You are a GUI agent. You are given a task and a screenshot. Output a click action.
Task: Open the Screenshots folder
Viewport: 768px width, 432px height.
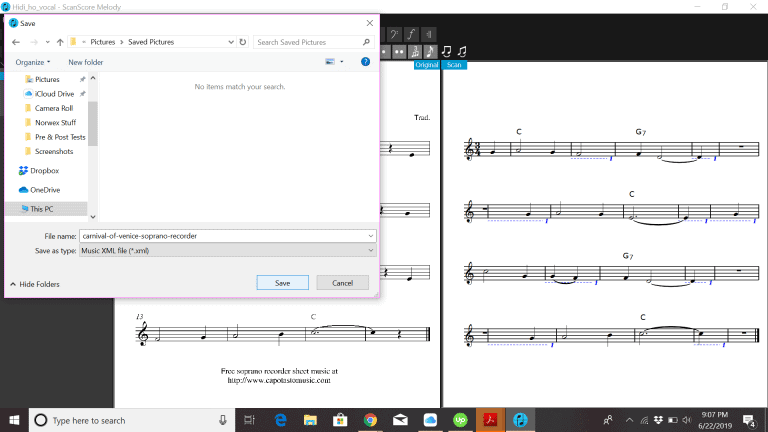tap(54, 151)
